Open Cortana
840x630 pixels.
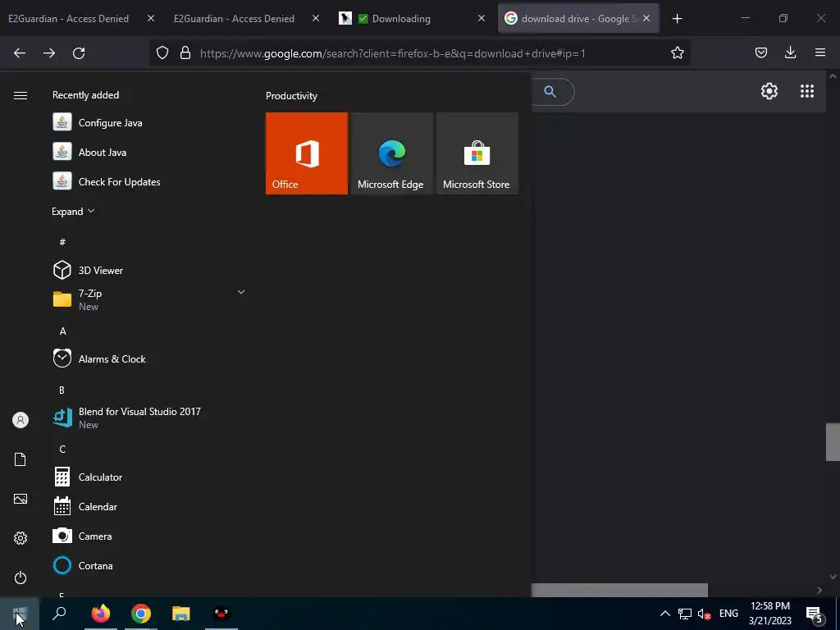click(x=149, y=565)
